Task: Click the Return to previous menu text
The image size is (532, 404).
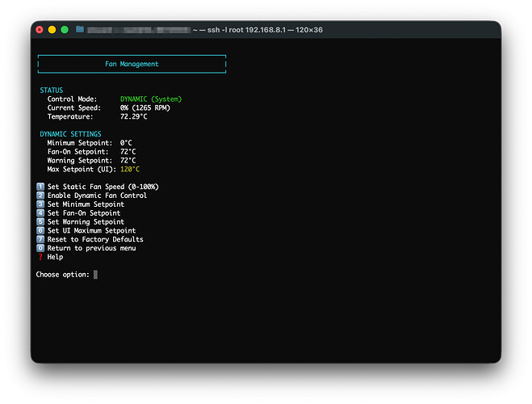Action: 91,248
